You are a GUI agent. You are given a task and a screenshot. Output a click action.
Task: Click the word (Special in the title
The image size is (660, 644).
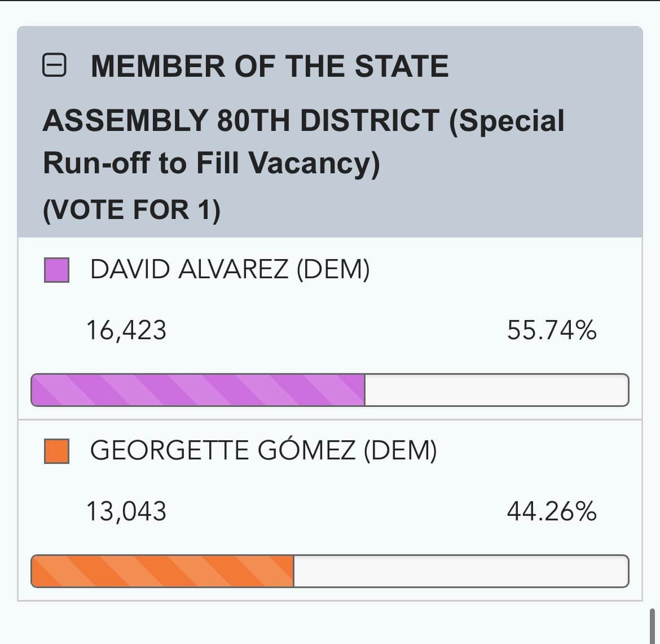507,121
